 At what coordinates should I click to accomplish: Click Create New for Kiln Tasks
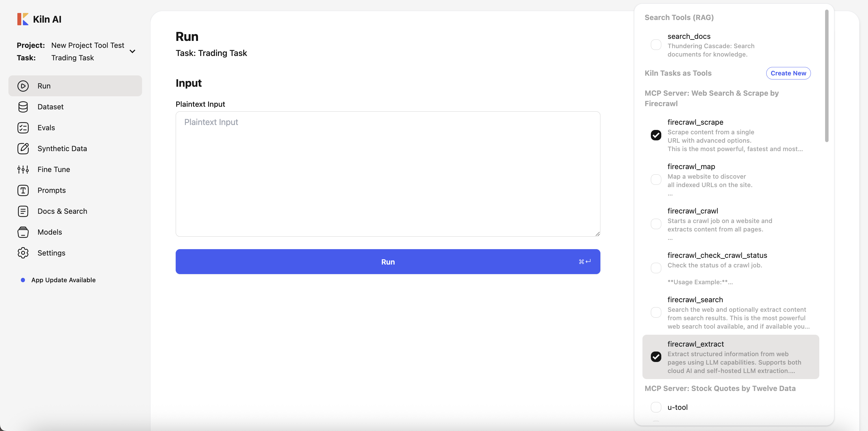(788, 73)
